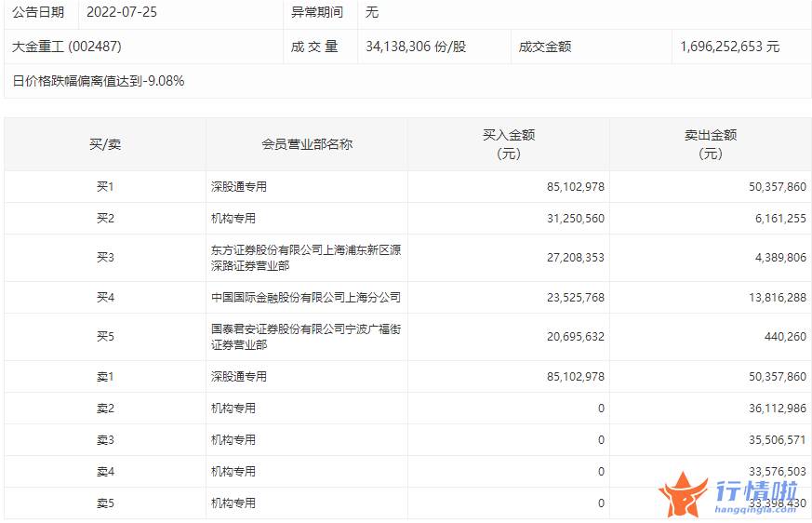Click sell amount 50,357,860 in 卖1 row
Screen dimensions: 812x523
coord(778,376)
